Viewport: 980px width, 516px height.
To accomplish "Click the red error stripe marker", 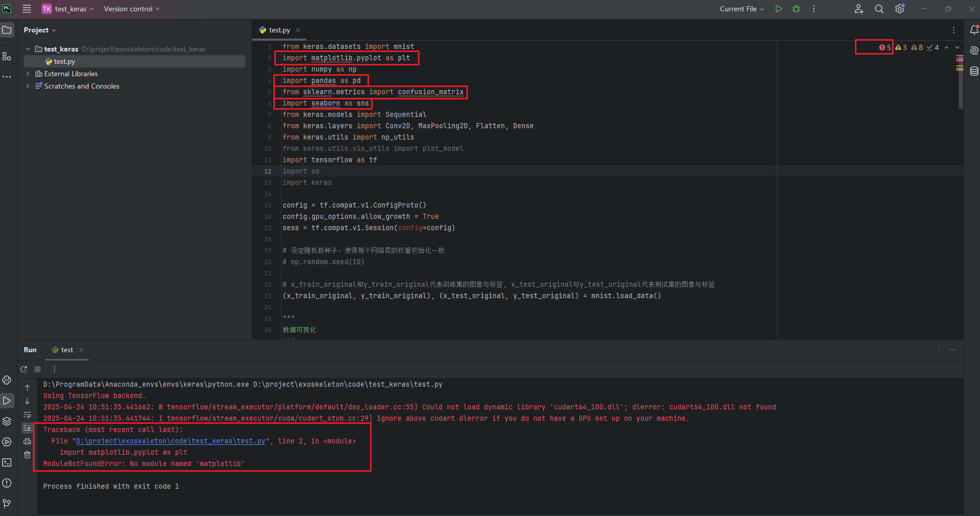I will [x=960, y=57].
